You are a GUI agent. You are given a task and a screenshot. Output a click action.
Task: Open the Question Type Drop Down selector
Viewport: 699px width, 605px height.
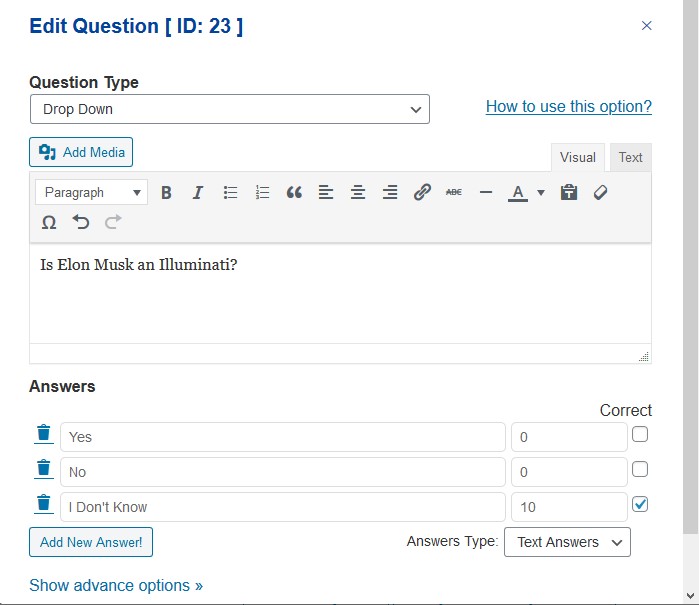pos(230,109)
